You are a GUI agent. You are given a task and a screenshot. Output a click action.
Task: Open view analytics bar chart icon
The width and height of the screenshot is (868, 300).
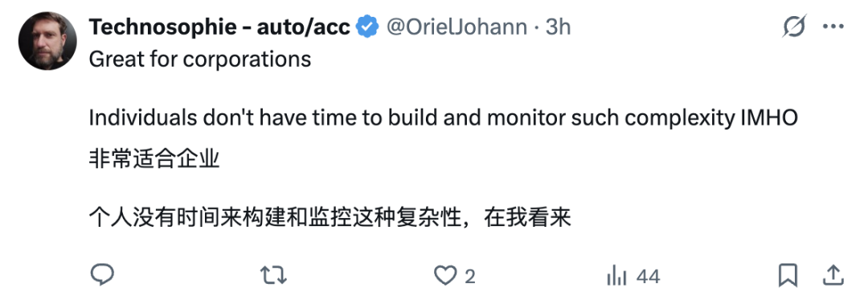coord(616,276)
